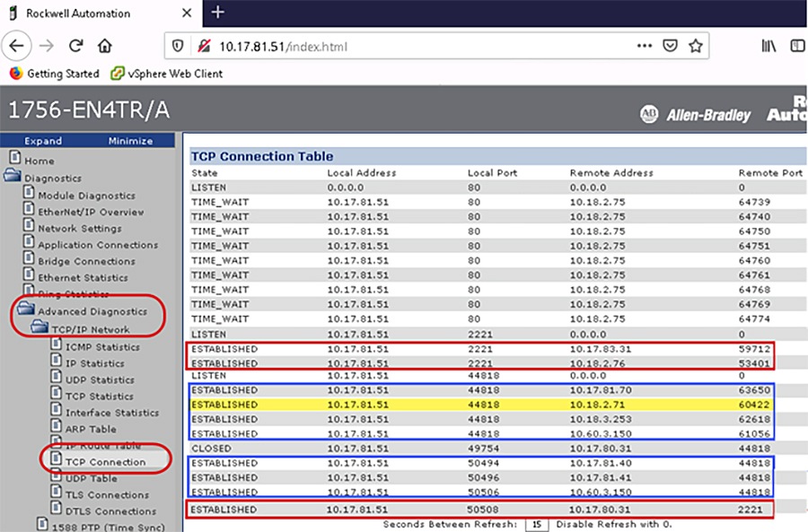808x532 pixels.
Task: Open ARP Table page
Action: 91,430
